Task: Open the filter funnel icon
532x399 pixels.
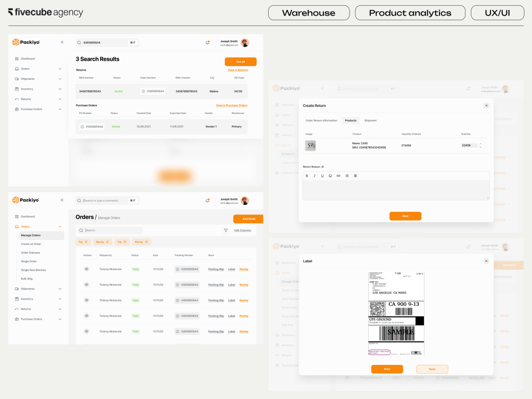Action: pyautogui.click(x=226, y=230)
